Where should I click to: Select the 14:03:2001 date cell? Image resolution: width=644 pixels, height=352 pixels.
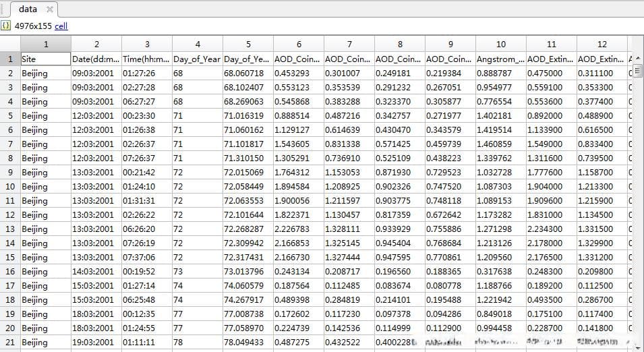96,271
